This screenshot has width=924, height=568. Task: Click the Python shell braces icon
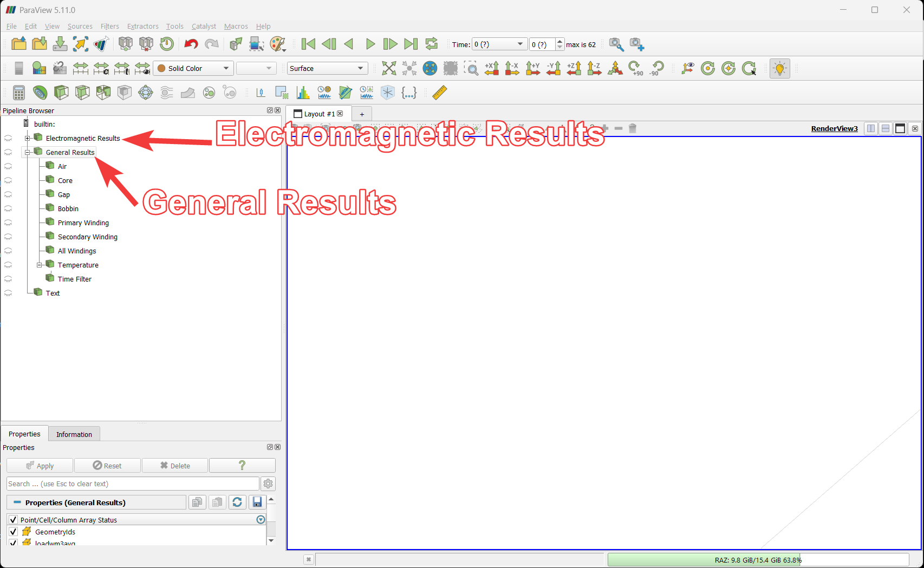409,93
